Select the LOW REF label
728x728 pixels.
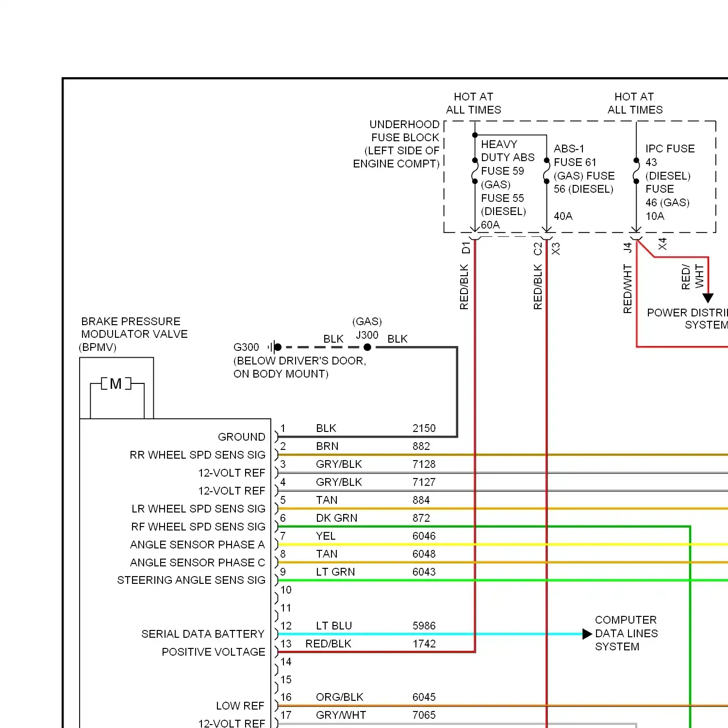coord(240,706)
